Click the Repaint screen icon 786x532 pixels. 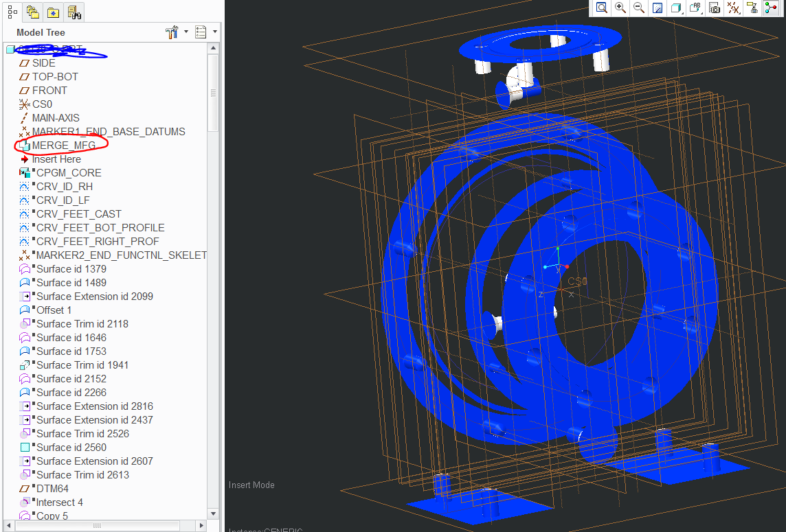[658, 8]
